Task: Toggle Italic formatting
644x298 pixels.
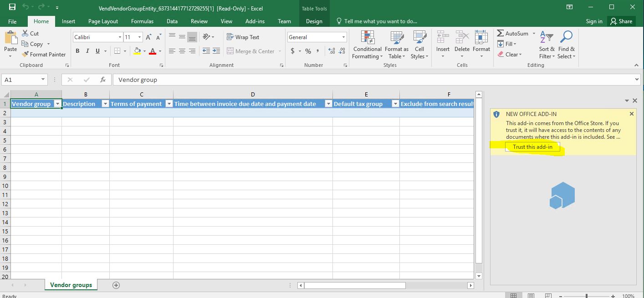Action: pyautogui.click(x=87, y=51)
